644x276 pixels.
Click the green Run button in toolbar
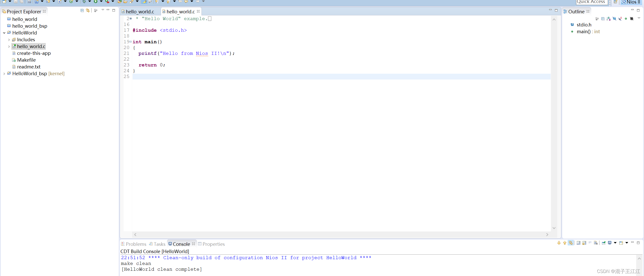point(96,2)
